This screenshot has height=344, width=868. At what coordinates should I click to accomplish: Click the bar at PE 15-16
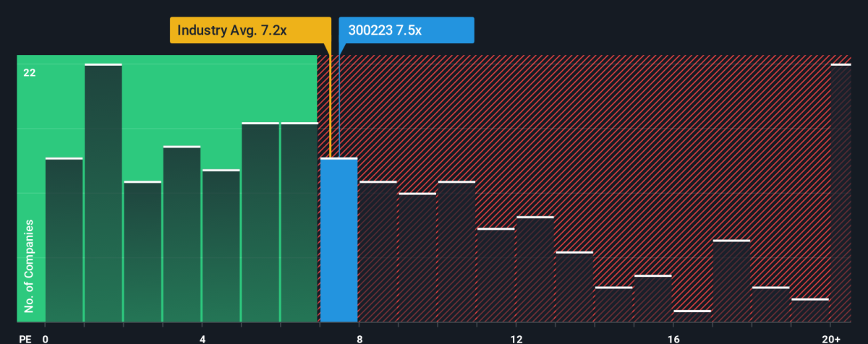coord(653,298)
